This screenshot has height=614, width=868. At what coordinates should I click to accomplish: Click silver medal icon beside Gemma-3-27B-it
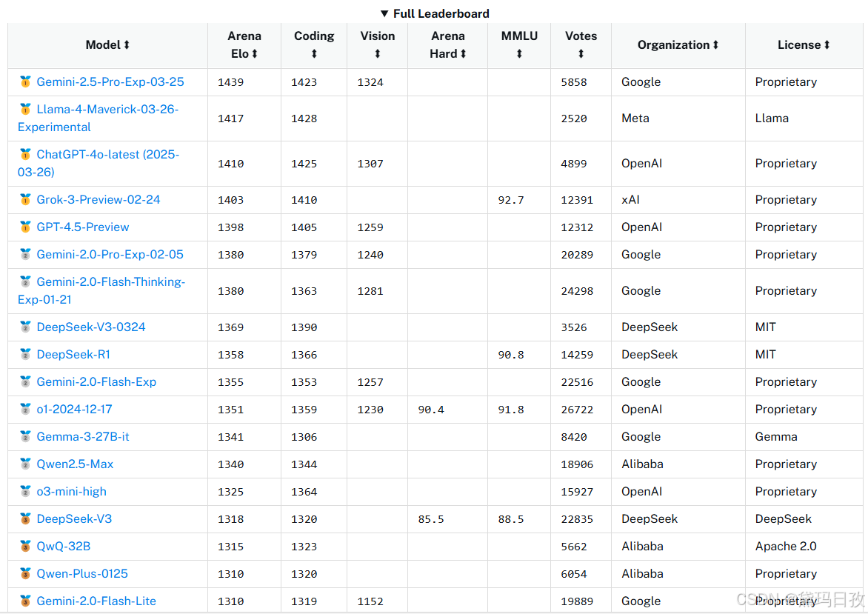click(x=25, y=436)
